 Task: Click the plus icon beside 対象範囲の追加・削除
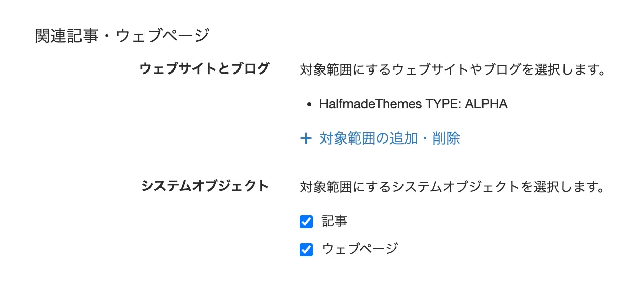click(x=305, y=138)
